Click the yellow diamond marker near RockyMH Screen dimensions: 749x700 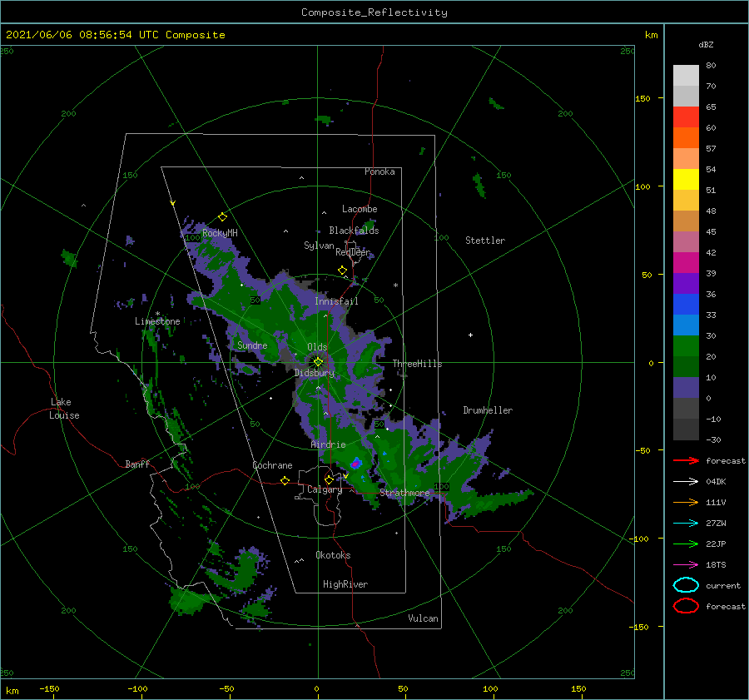click(x=222, y=217)
